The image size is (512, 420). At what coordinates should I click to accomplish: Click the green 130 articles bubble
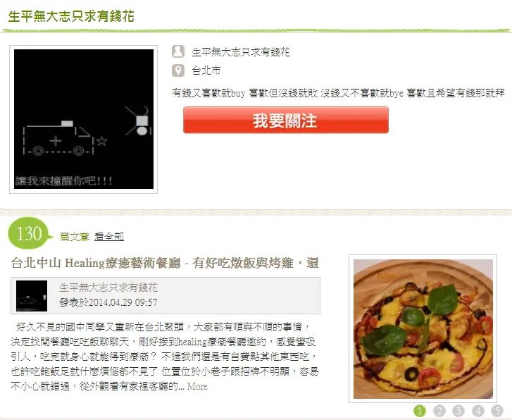30,233
